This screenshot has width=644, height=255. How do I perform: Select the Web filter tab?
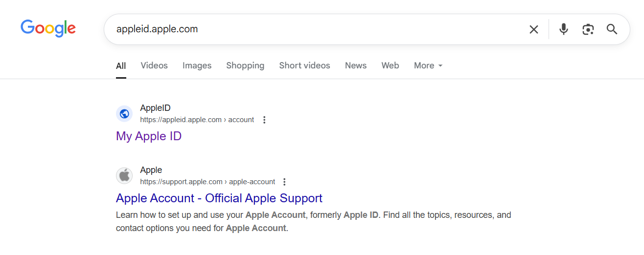(390, 65)
